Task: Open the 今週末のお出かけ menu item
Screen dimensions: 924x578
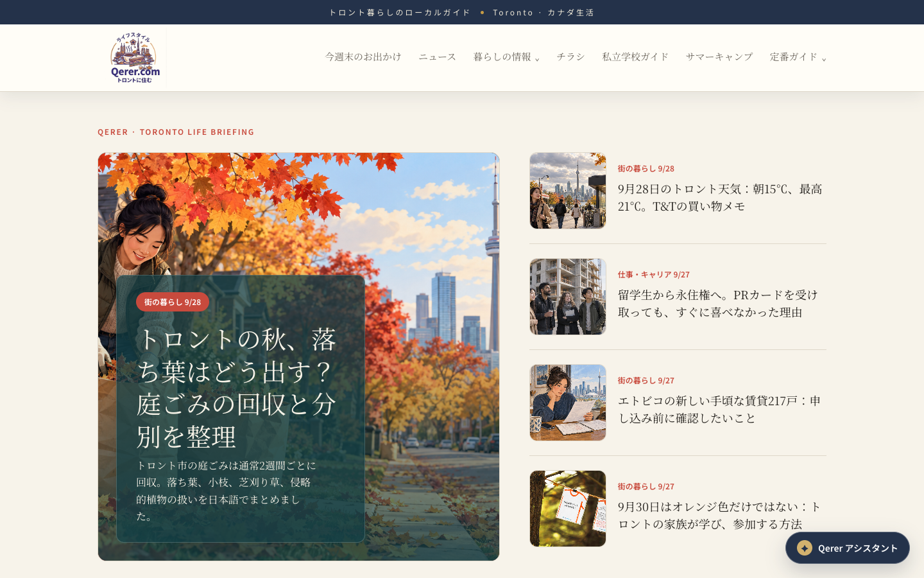Action: (363, 57)
